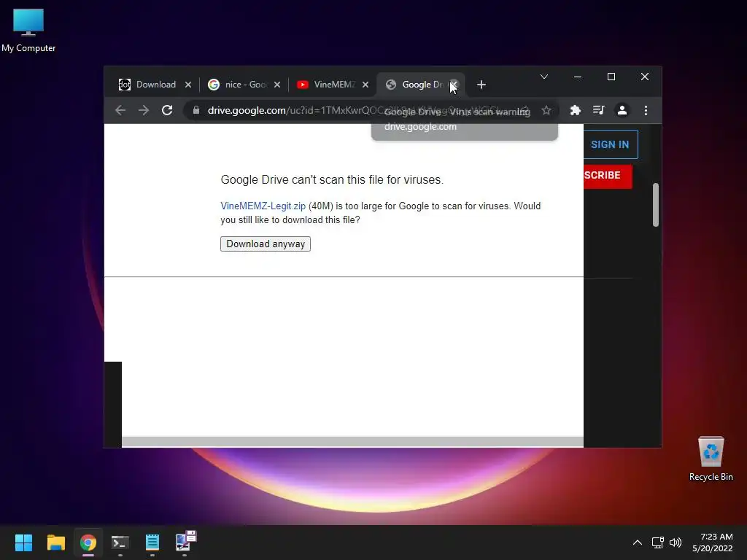Open the Windows Start menu
Image resolution: width=747 pixels, height=560 pixels.
coord(24,542)
